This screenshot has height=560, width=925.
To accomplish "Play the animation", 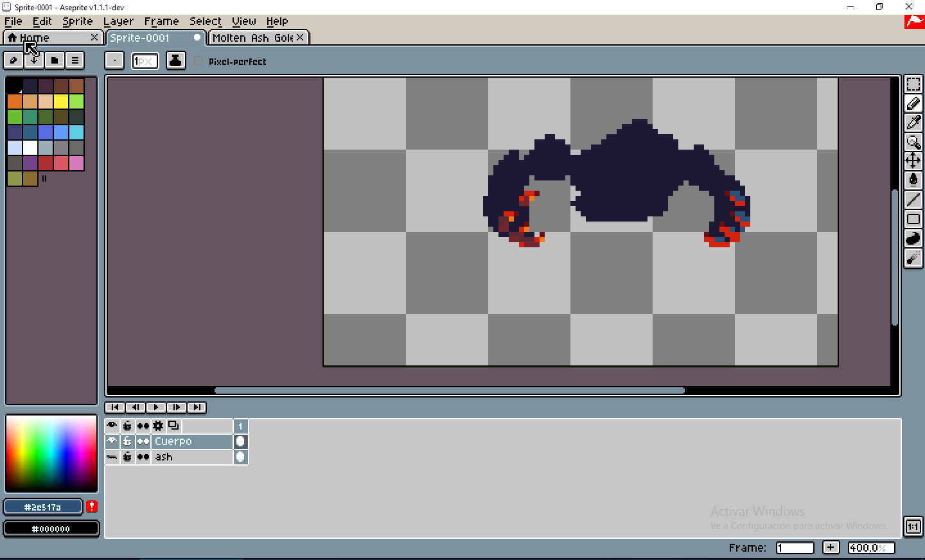I will click(156, 407).
